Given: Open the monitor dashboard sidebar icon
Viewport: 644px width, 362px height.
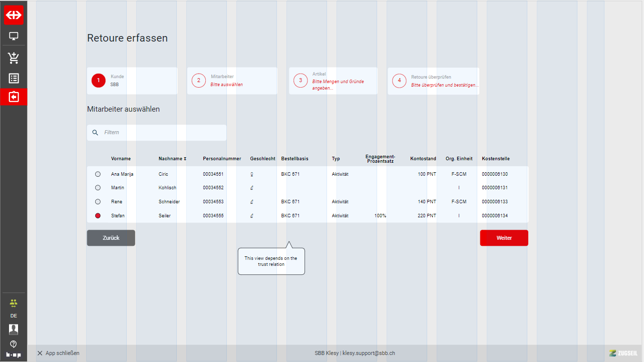Looking at the screenshot, I should click(x=14, y=36).
